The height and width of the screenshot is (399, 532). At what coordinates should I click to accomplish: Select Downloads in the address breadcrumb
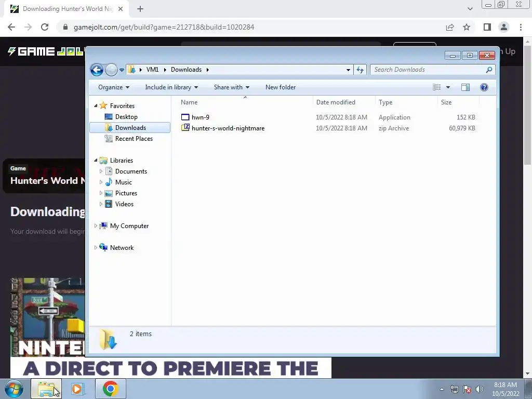[187, 70]
